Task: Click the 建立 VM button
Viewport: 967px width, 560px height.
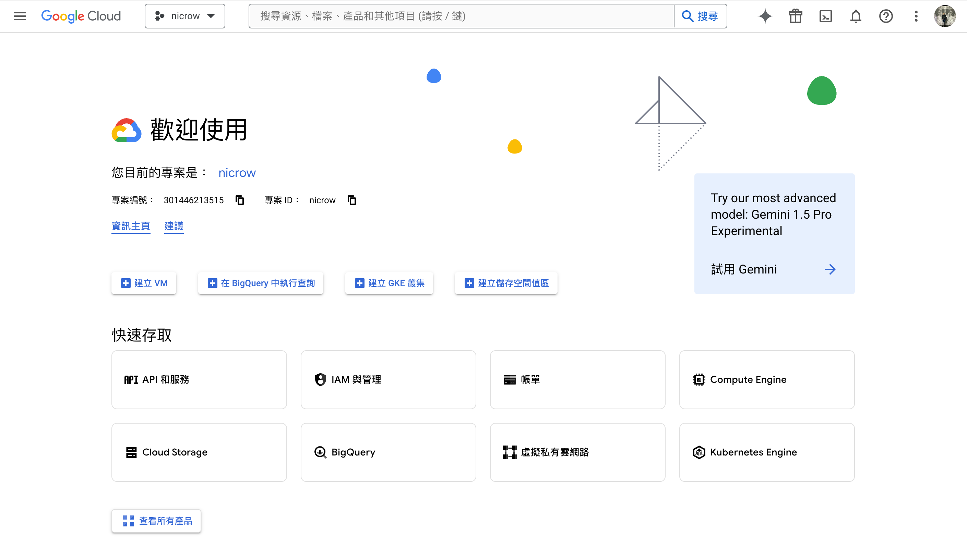Action: click(144, 283)
